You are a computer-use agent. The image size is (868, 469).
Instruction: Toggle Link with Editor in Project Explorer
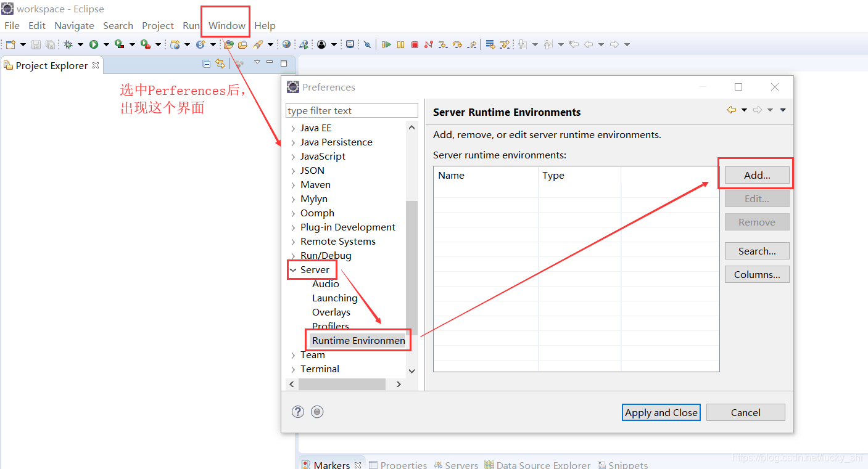220,63
